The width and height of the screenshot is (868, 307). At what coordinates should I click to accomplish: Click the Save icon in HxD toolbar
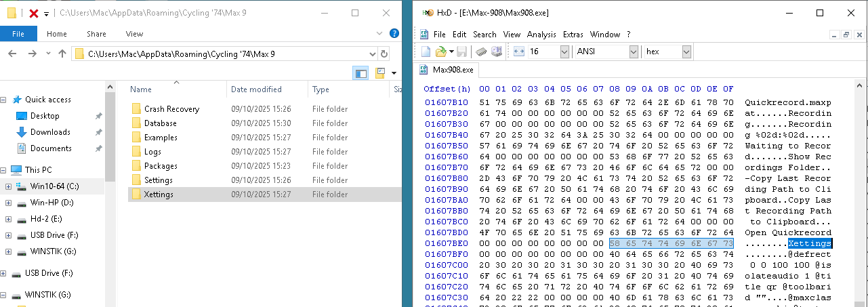pyautogui.click(x=461, y=52)
